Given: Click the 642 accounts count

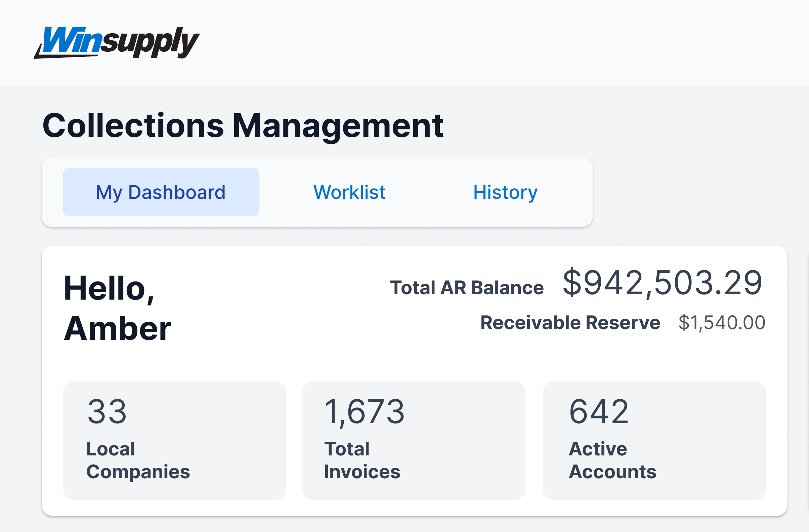Looking at the screenshot, I should (x=599, y=412).
